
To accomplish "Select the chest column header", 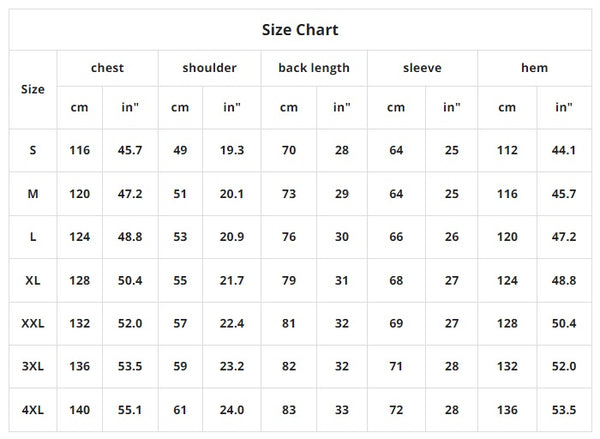I will 107,68.
